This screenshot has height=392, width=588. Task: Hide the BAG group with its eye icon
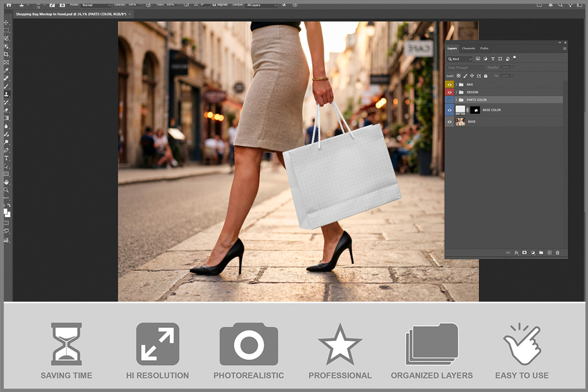[x=449, y=84]
